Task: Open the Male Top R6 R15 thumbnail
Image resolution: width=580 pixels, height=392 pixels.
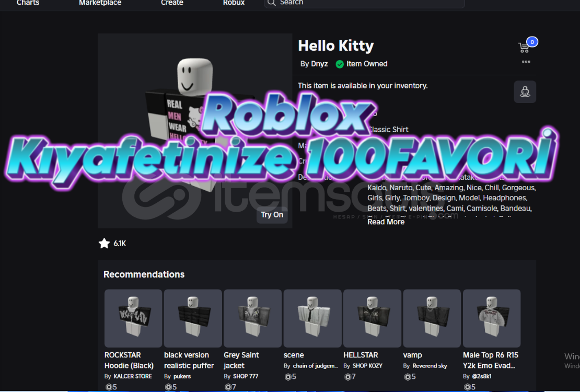Action: 492,318
